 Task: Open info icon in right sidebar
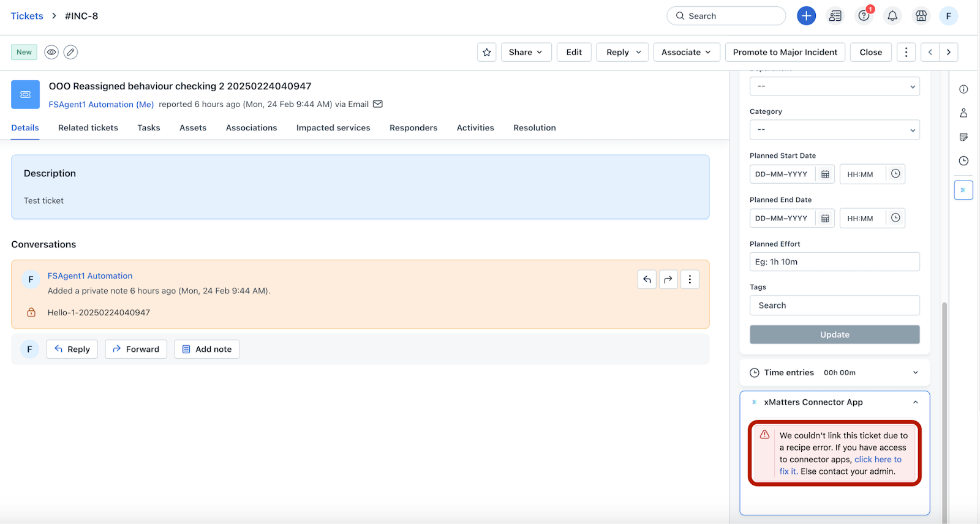coord(963,89)
